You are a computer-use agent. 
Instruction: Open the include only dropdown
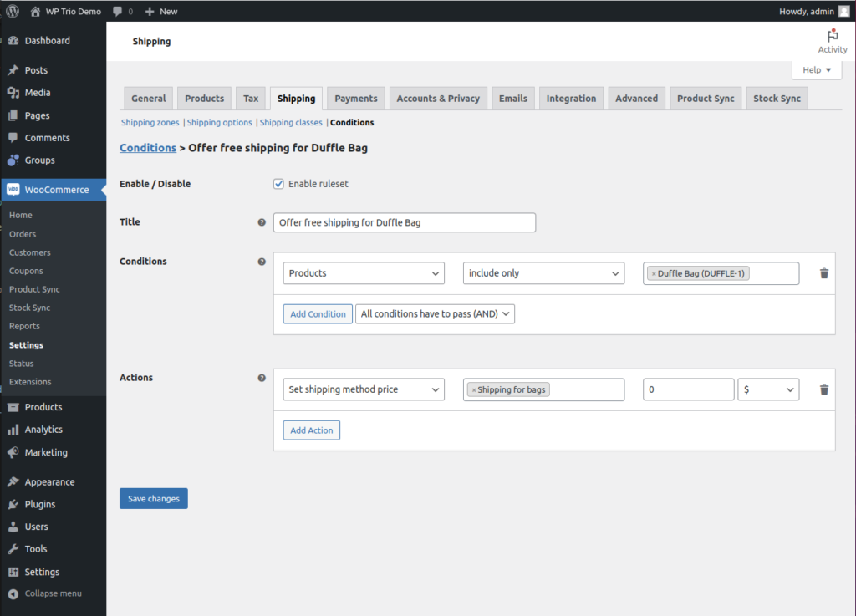[543, 272]
